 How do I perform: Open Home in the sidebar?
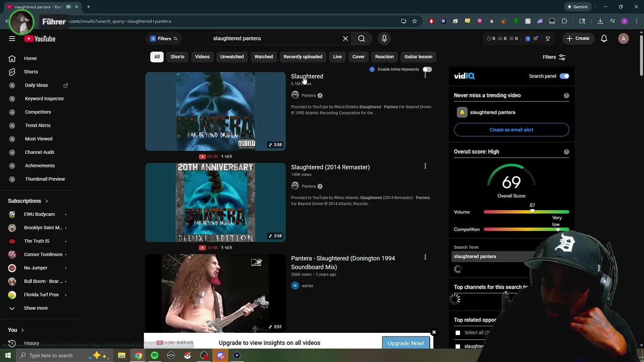(x=30, y=58)
